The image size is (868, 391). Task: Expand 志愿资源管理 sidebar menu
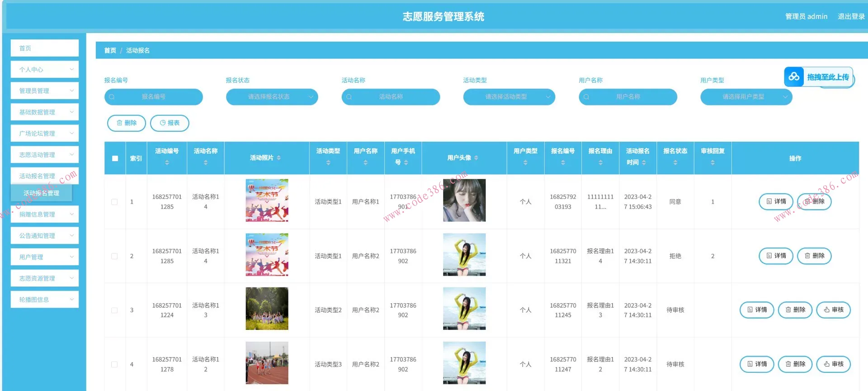(45, 278)
